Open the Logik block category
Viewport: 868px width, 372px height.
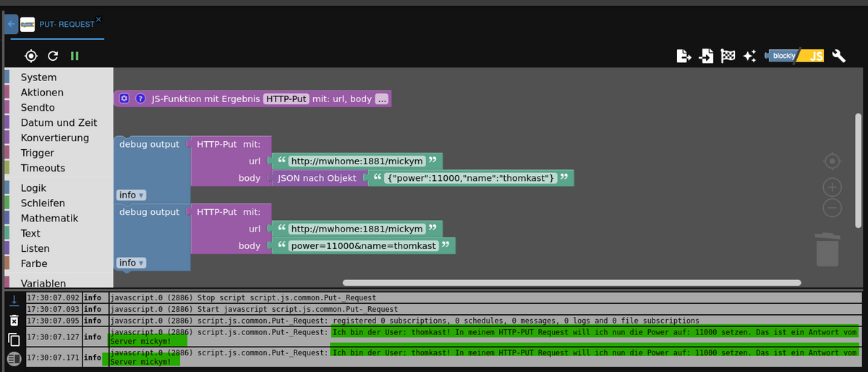[x=33, y=188]
